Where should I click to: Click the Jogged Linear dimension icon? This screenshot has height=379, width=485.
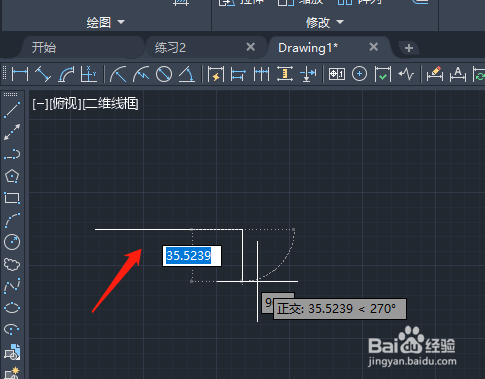tap(406, 74)
